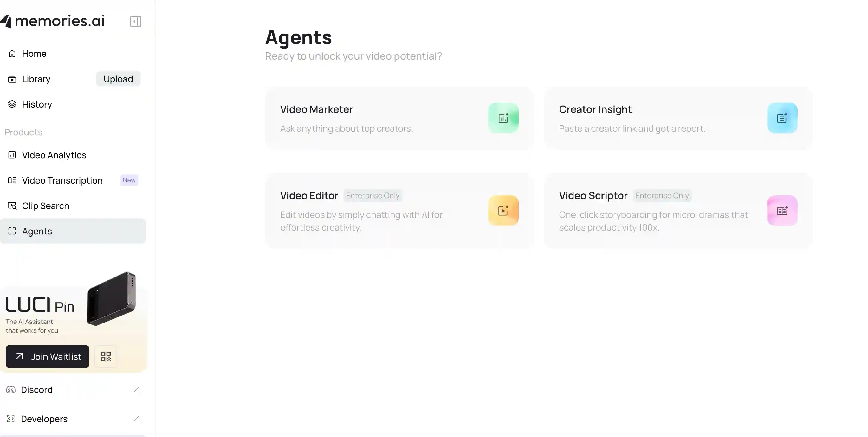Click the Products section label
This screenshot has width=868, height=437.
[23, 132]
